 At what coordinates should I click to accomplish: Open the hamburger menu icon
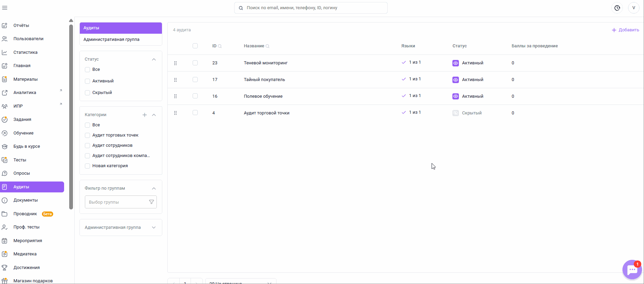click(5, 8)
